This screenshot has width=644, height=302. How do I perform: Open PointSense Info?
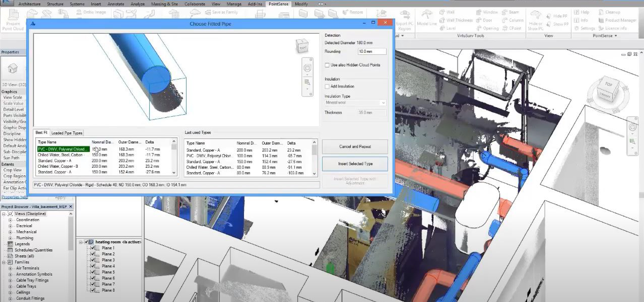[581, 20]
